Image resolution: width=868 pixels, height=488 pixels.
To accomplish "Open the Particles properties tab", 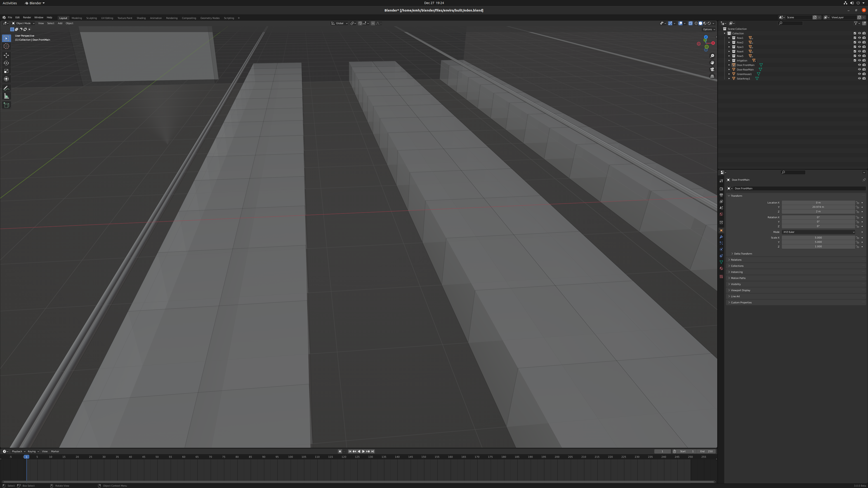I will pos(721,243).
